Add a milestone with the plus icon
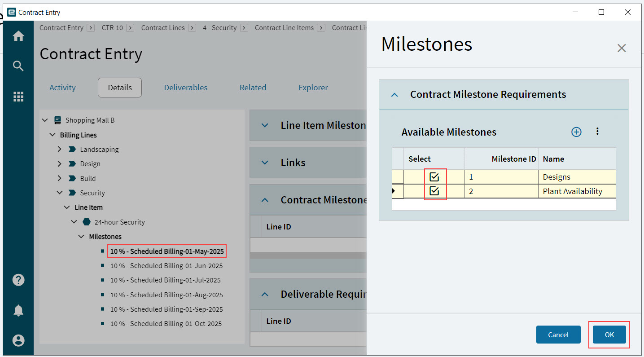The width and height of the screenshot is (644, 357). pos(576,132)
